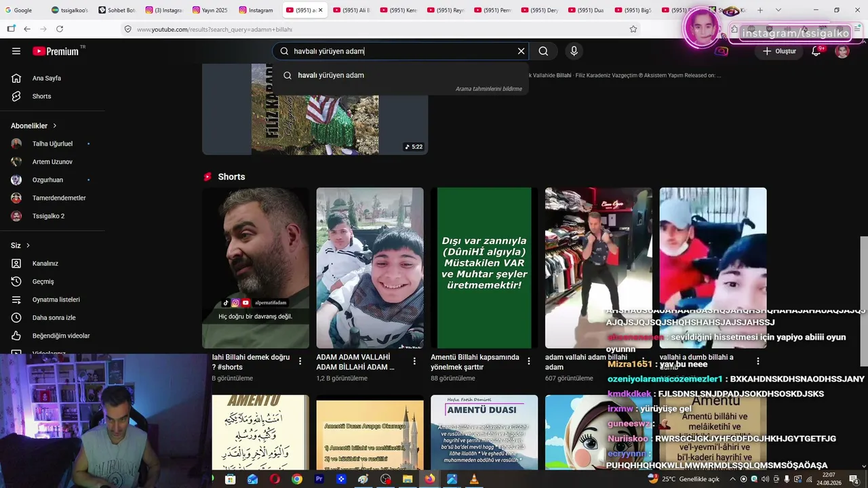Click the Oluştur create button
This screenshot has width=868, height=488.
point(779,51)
